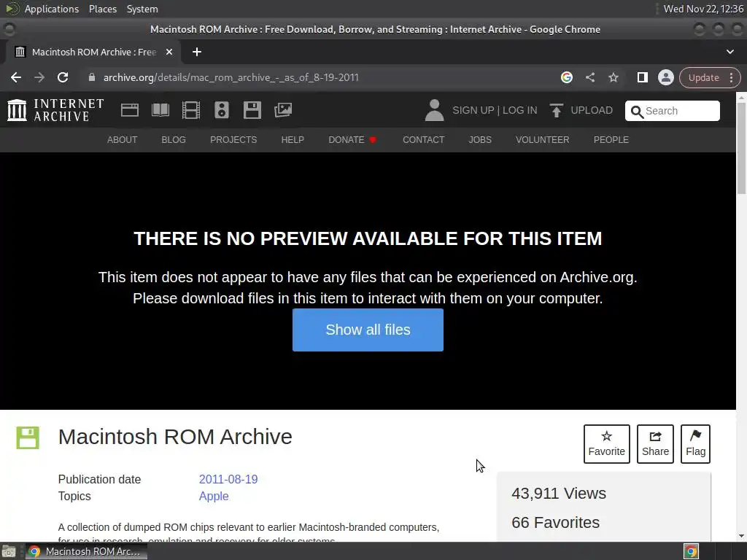Open the BLOG nav link
The width and height of the screenshot is (747, 560).
(x=174, y=139)
